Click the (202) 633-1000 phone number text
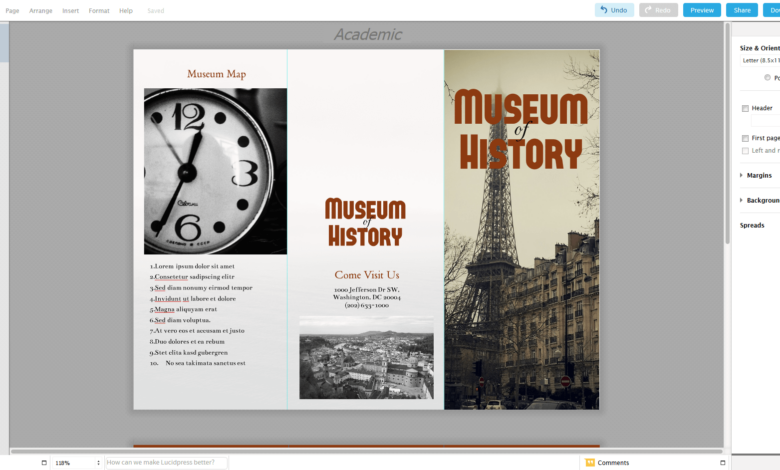The width and height of the screenshot is (780, 470). coord(367,305)
